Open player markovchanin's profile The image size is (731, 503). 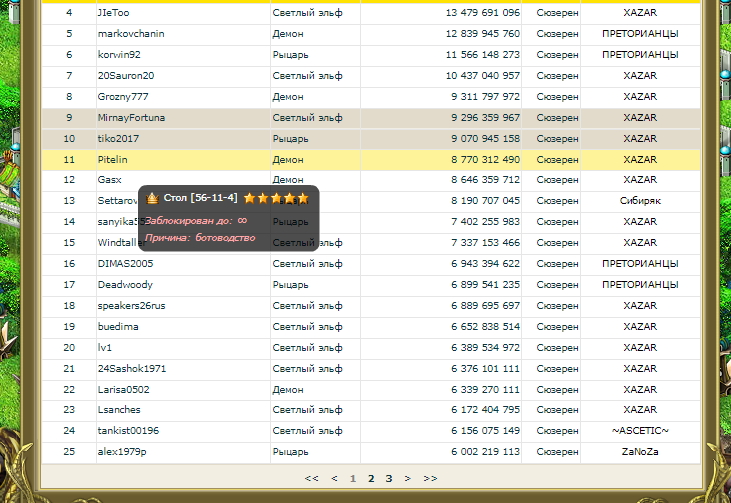click(x=131, y=34)
